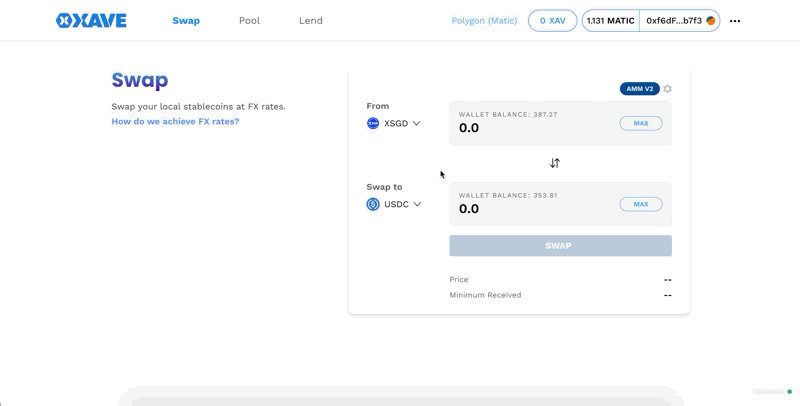
Task: Expand the USDC token dropdown
Action: (x=417, y=204)
